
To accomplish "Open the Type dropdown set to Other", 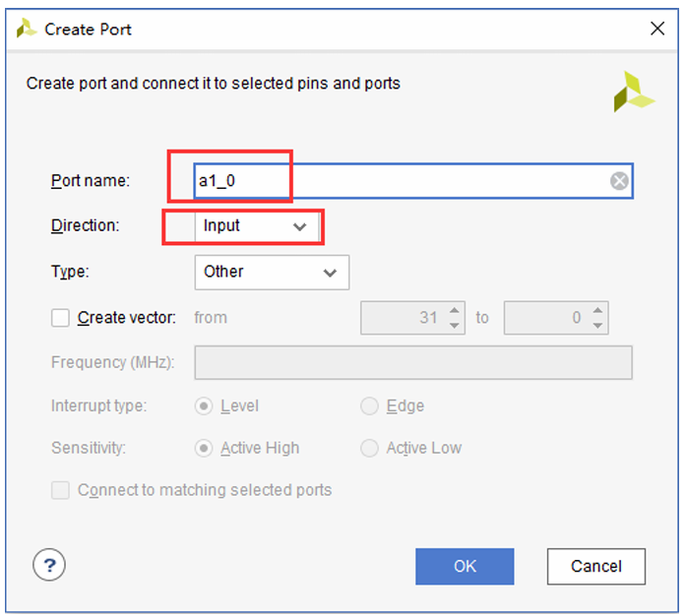I will [272, 273].
